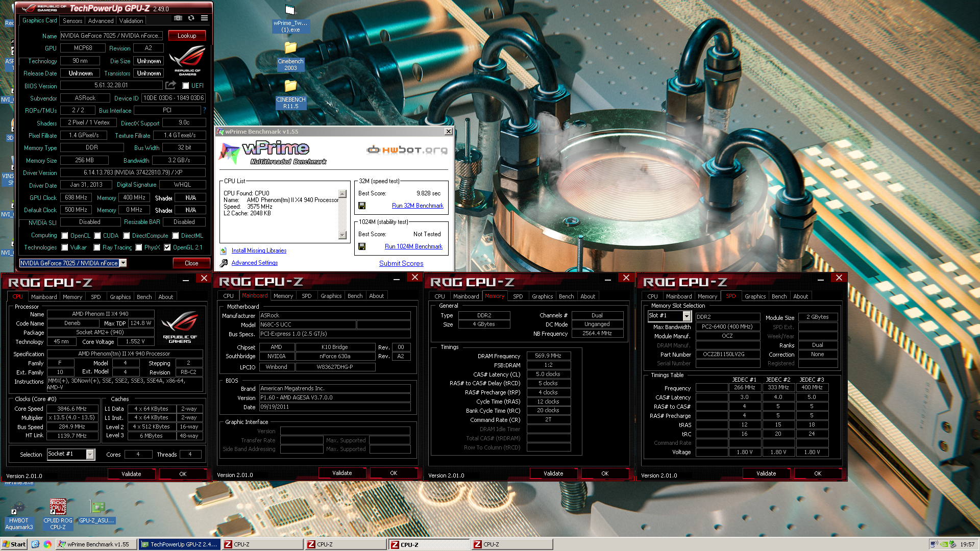Viewport: 980px width, 551px height.
Task: Switch to GPU-Z Sensors tab
Action: (72, 21)
